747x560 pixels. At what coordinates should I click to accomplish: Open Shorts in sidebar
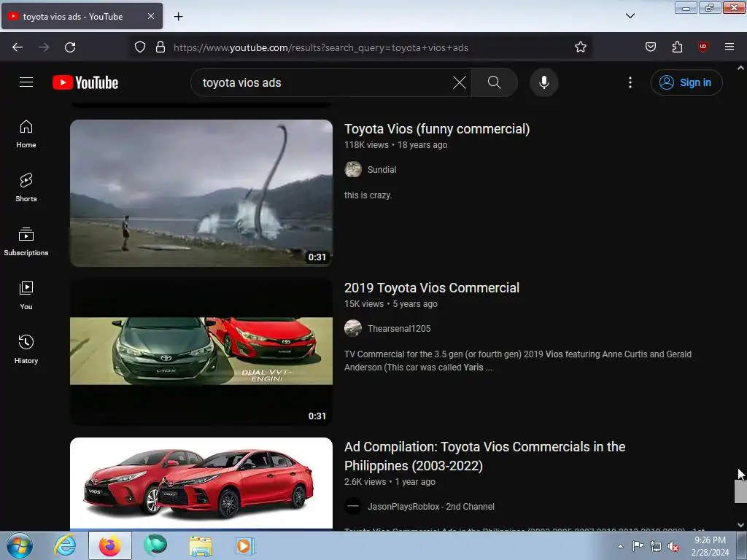pos(26,187)
